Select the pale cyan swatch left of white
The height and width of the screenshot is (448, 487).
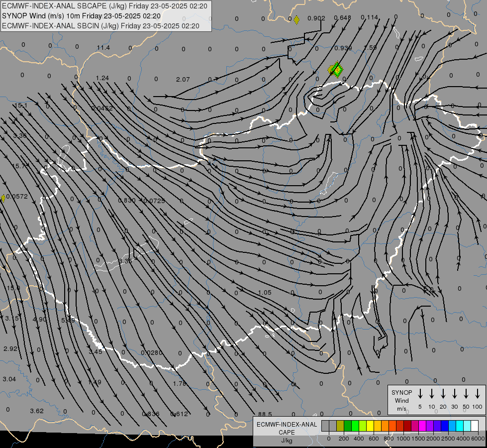pyautogui.click(x=467, y=426)
